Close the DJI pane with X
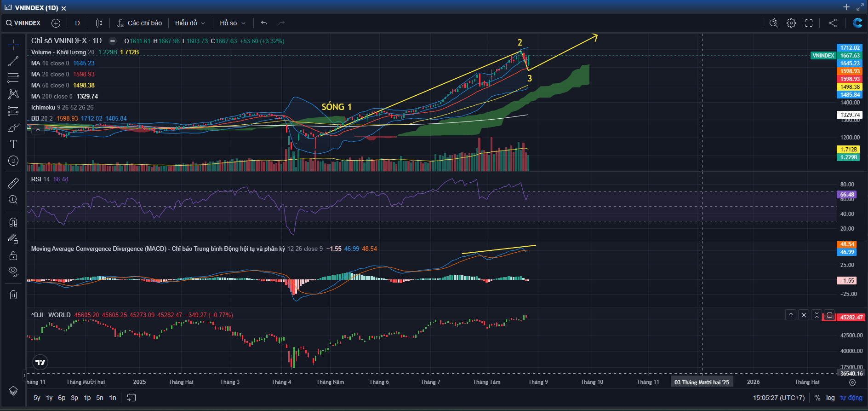The height and width of the screenshot is (411, 868). click(804, 315)
